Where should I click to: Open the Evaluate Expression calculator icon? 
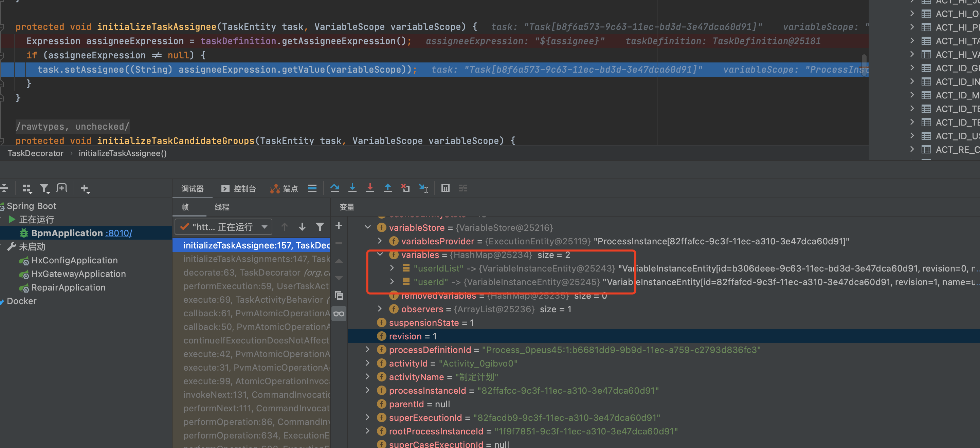[445, 188]
